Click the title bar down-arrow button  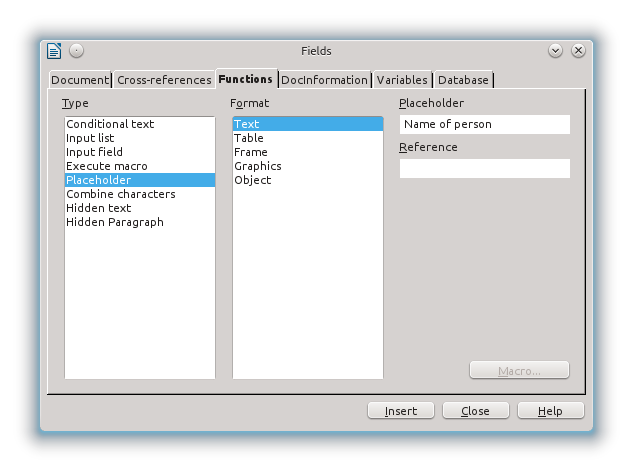(x=555, y=51)
